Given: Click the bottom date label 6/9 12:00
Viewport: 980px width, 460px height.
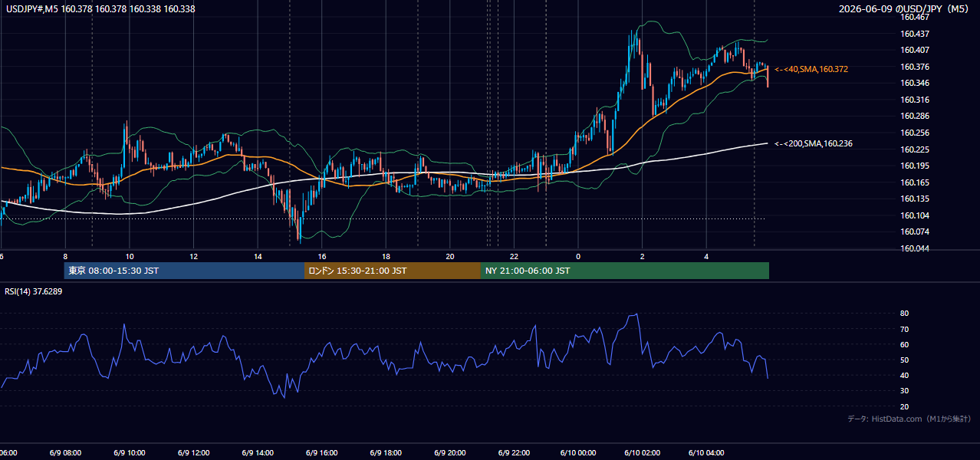Looking at the screenshot, I should coord(193,452).
